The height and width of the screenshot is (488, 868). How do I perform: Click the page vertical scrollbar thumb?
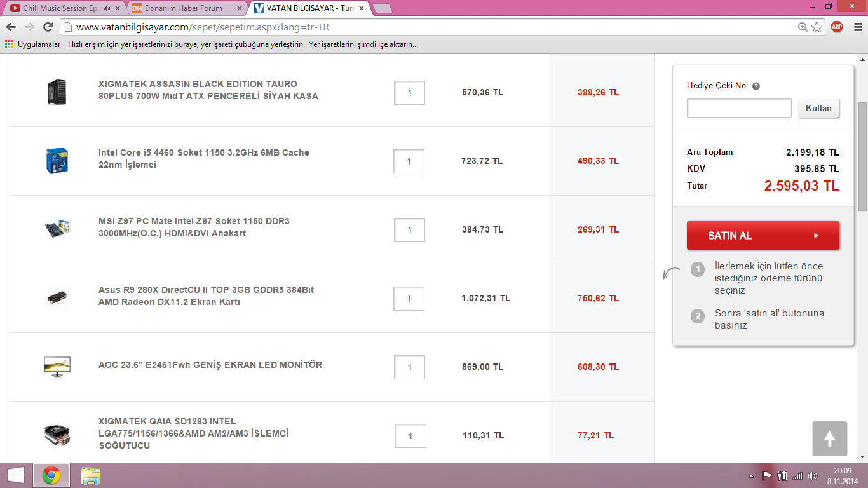pyautogui.click(x=862, y=156)
